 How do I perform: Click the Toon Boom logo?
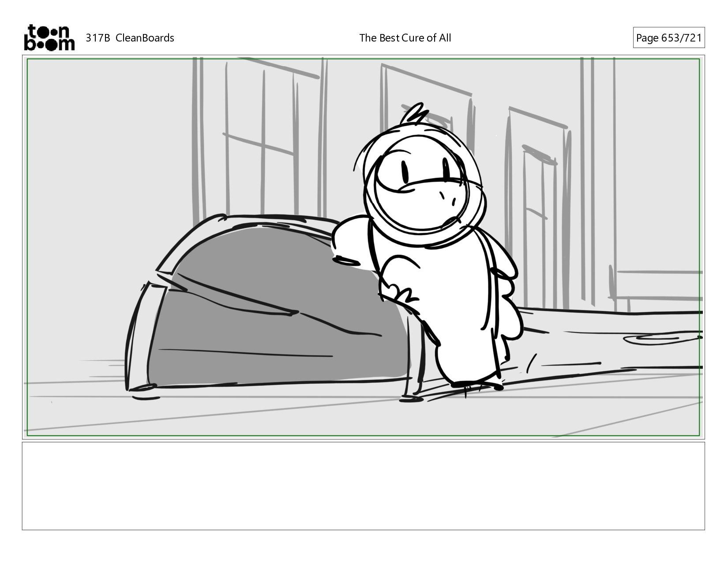[49, 38]
